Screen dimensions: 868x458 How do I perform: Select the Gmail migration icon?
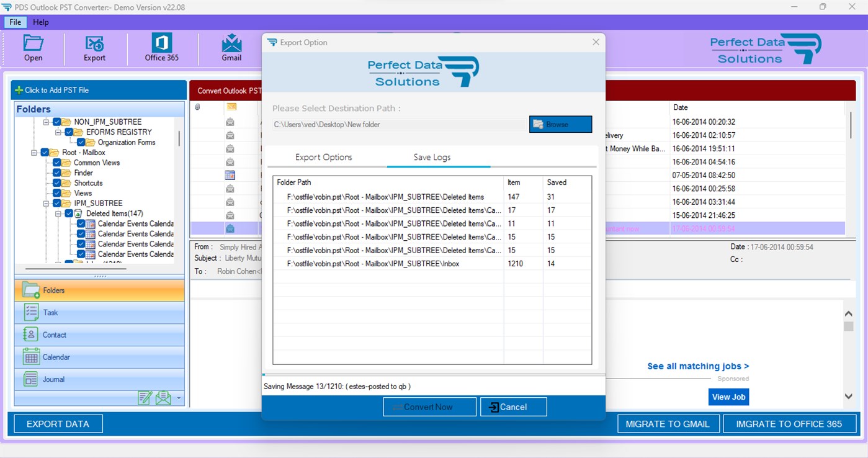pyautogui.click(x=231, y=48)
